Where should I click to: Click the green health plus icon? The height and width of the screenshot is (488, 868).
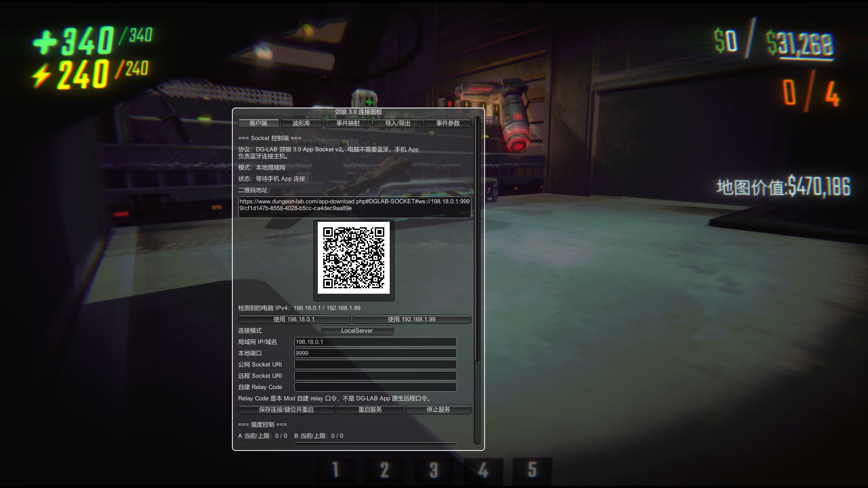pos(45,42)
